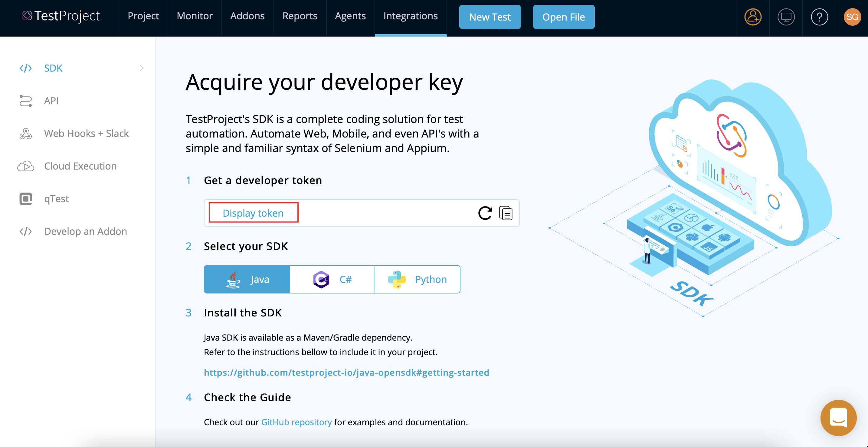Open the java-opensdk getting-started GitHub link

[346, 372]
